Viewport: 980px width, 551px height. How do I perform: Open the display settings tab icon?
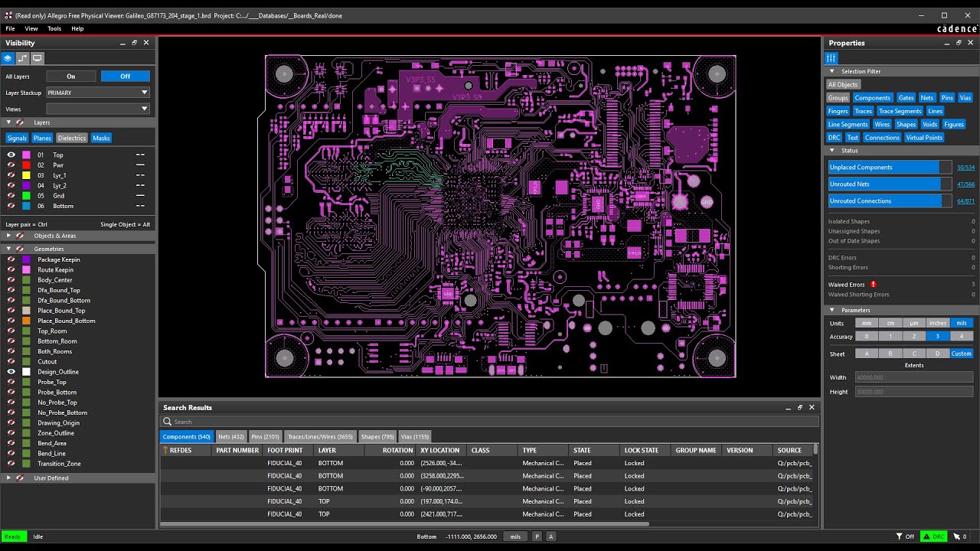coord(37,58)
